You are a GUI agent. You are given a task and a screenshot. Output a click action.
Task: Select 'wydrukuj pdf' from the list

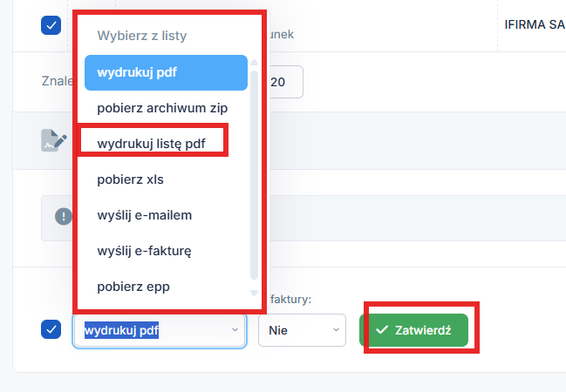[x=166, y=72]
